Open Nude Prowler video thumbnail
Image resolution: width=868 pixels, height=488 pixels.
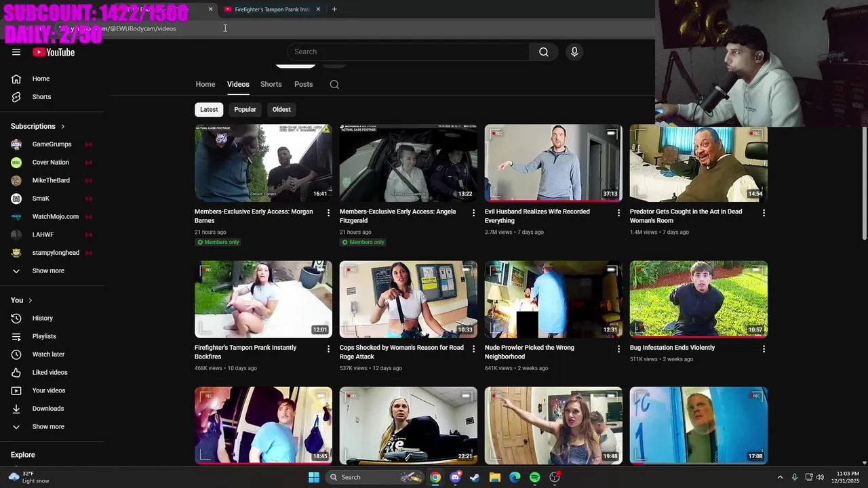(553, 300)
